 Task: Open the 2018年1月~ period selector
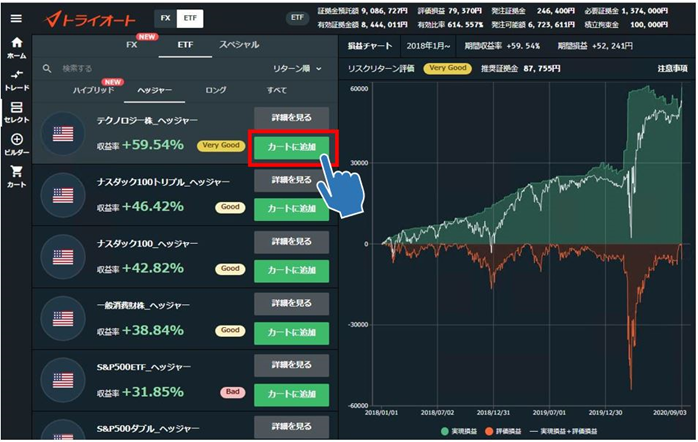[x=428, y=46]
